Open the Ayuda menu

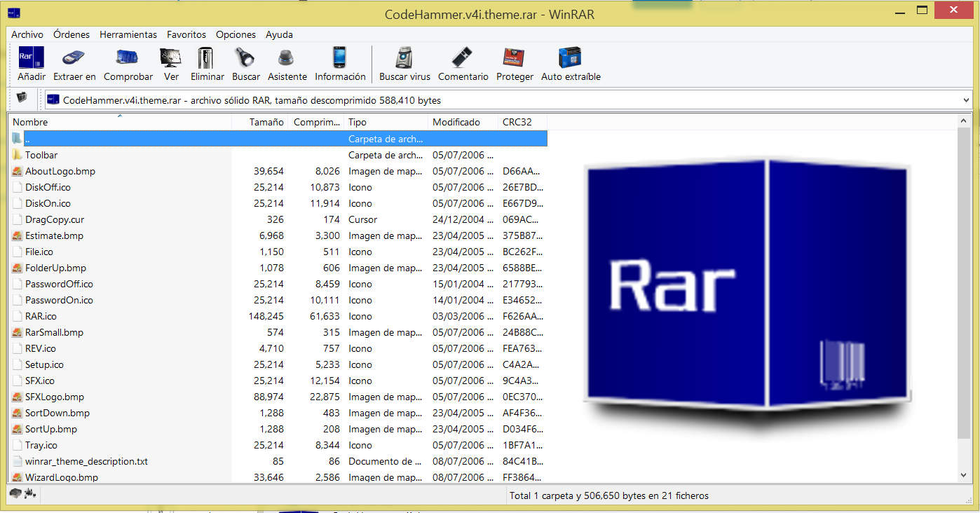tap(279, 34)
